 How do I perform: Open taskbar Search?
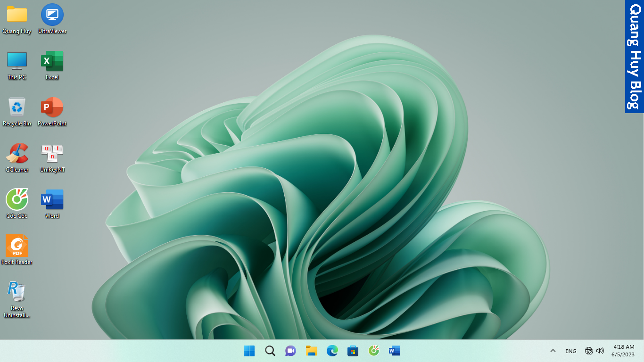coord(270,351)
